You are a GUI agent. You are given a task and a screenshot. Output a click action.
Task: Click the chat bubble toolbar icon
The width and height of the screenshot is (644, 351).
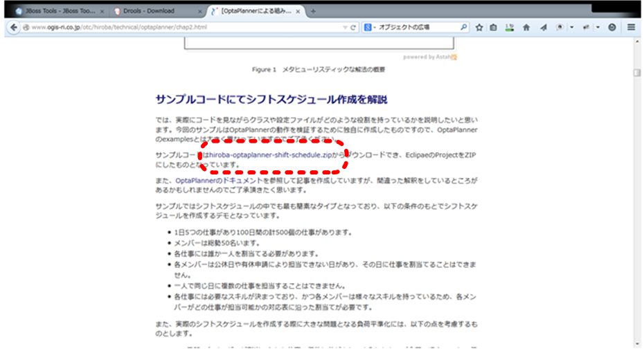tap(560, 28)
